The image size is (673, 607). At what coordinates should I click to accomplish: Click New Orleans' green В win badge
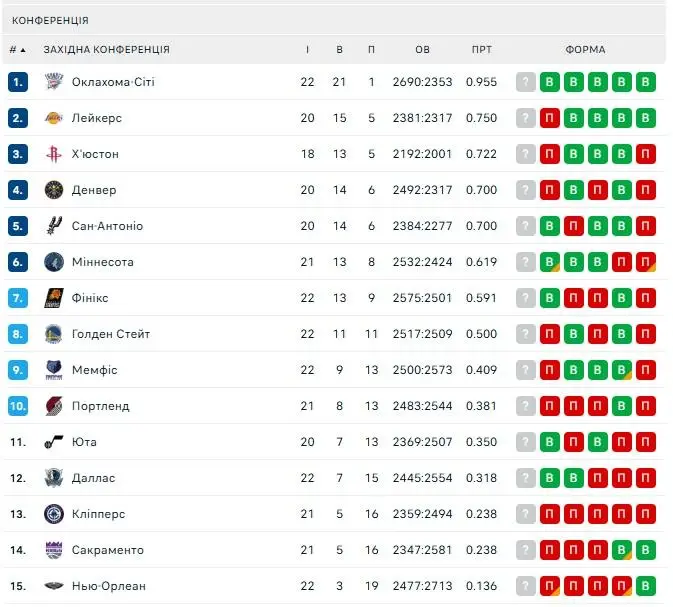click(x=646, y=586)
